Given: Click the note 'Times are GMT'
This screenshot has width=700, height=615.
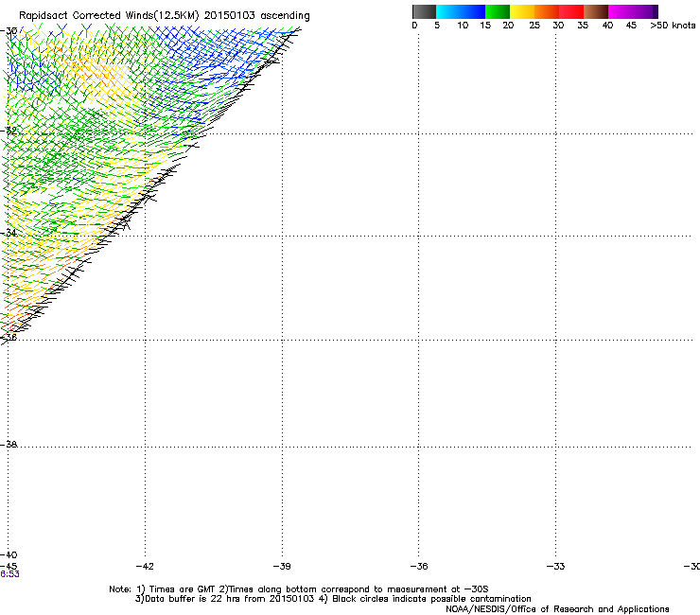Looking at the screenshot, I should 183,589.
